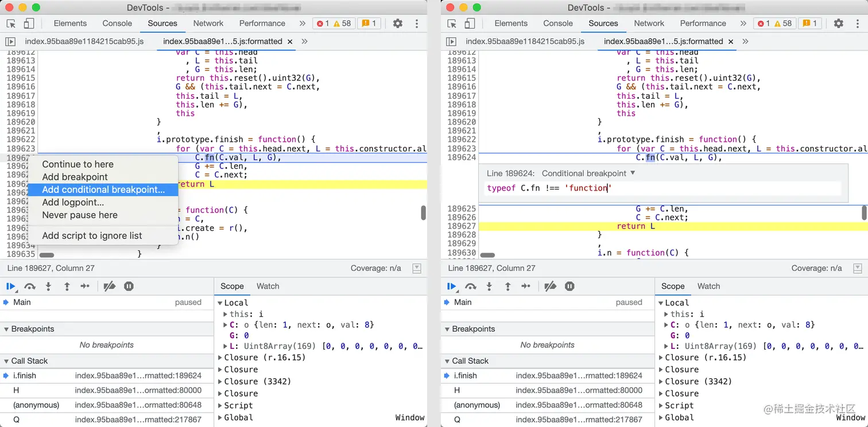868x427 pixels.
Task: Choose Add script to ignore list
Action: point(103,235)
